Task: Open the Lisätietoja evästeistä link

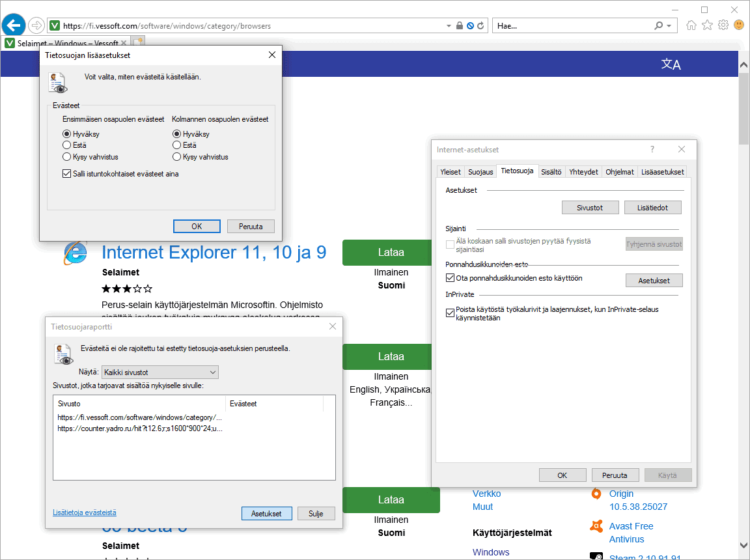Action: click(x=85, y=512)
